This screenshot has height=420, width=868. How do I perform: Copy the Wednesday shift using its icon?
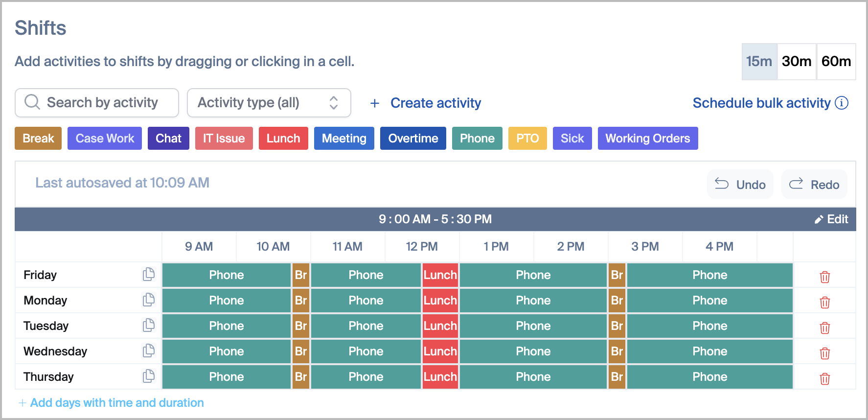coord(148,351)
